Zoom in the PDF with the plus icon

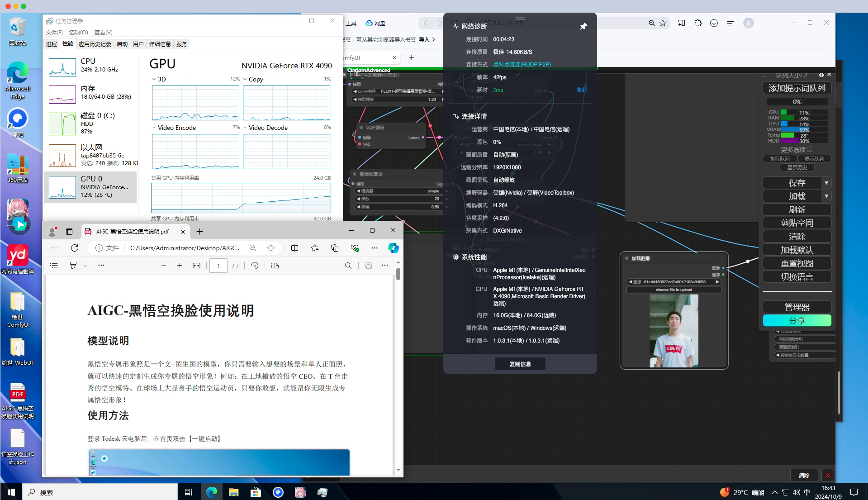(180, 266)
